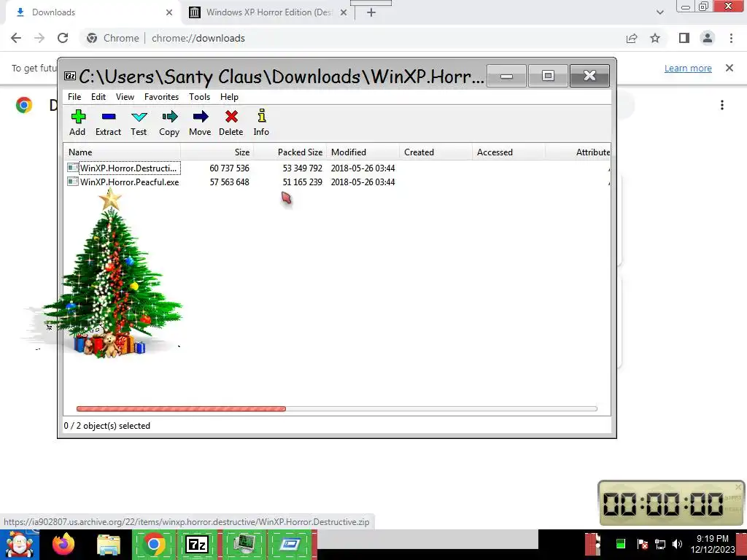Screen dimensions: 747x560
Task: Open the Help menu in 7-Zip
Action: click(229, 97)
